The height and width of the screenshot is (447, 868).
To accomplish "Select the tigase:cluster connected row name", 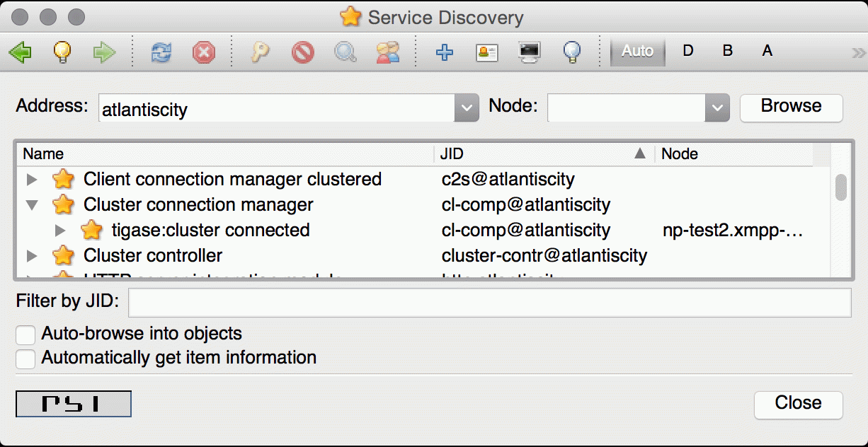I will (210, 230).
